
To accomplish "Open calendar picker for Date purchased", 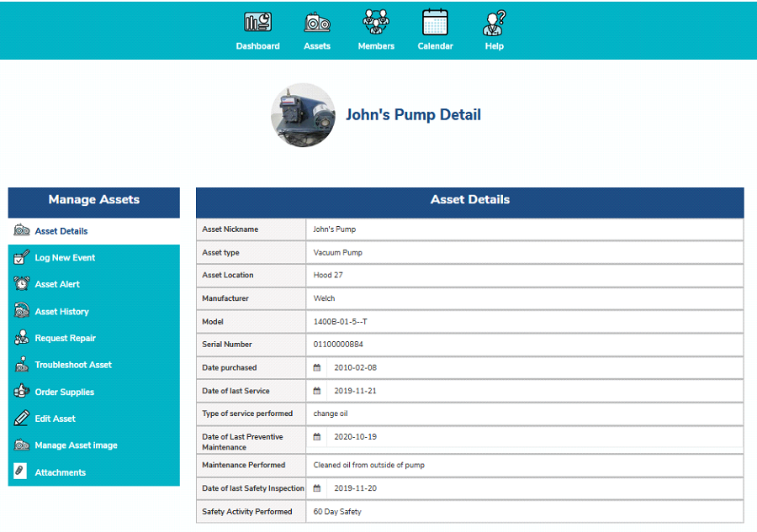I will pyautogui.click(x=317, y=368).
